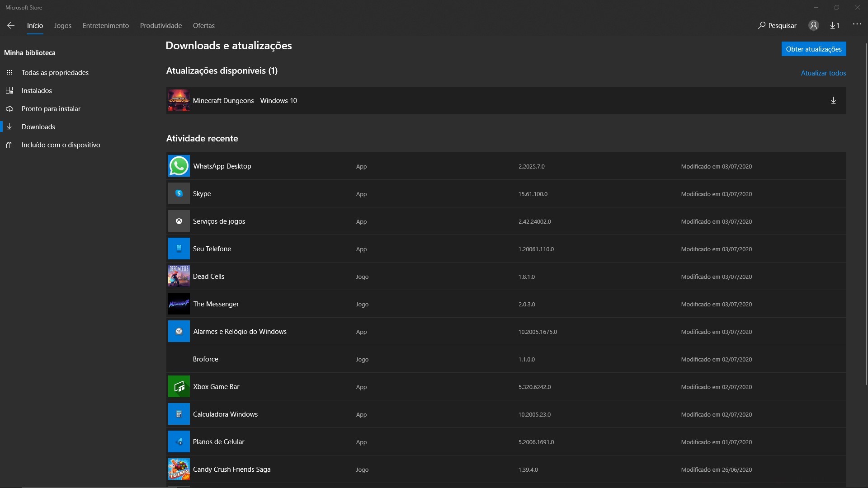Open Produtividade navigation tab
The image size is (868, 488).
coord(161,25)
